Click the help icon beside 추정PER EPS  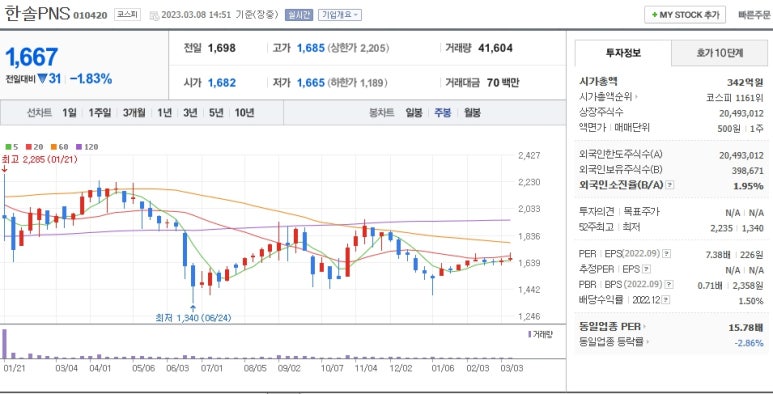pos(646,269)
